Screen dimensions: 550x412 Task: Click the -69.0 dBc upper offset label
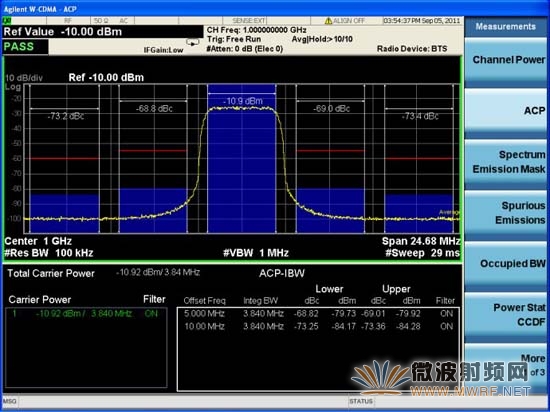[331, 109]
